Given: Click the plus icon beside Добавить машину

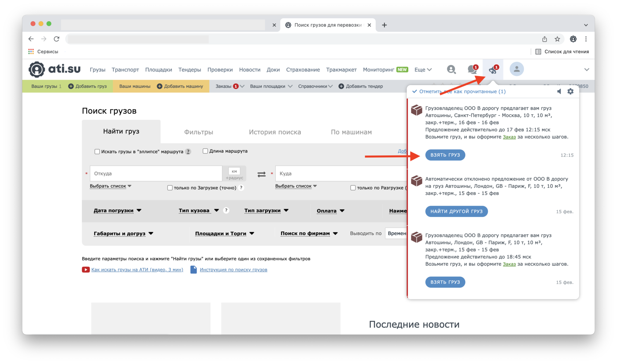Looking at the screenshot, I should click(x=159, y=86).
